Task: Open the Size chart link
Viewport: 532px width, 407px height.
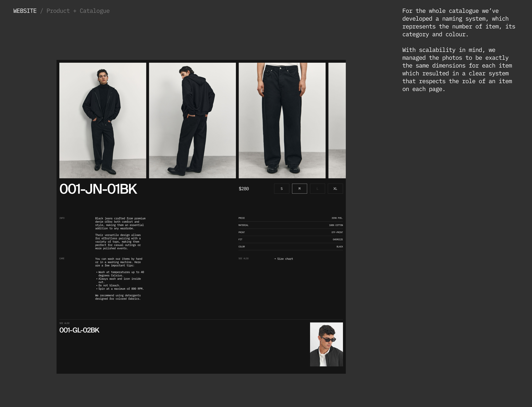Action: 285,259
